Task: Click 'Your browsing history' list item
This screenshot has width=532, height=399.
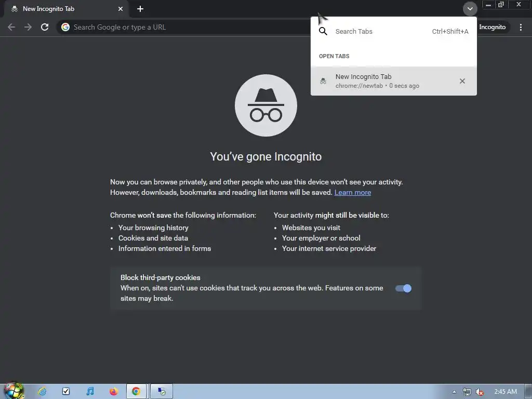Action: 153,228
